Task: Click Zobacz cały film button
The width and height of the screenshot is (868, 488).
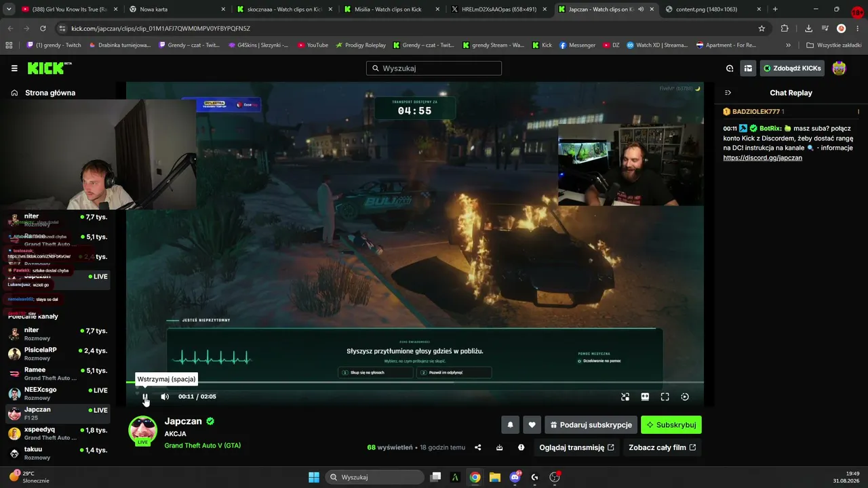Action: point(662,447)
